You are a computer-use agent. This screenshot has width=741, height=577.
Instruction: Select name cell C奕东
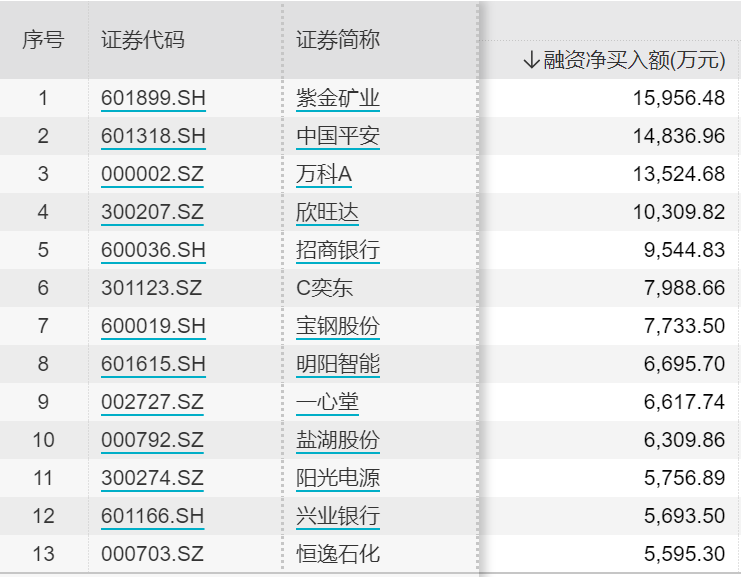pos(324,288)
